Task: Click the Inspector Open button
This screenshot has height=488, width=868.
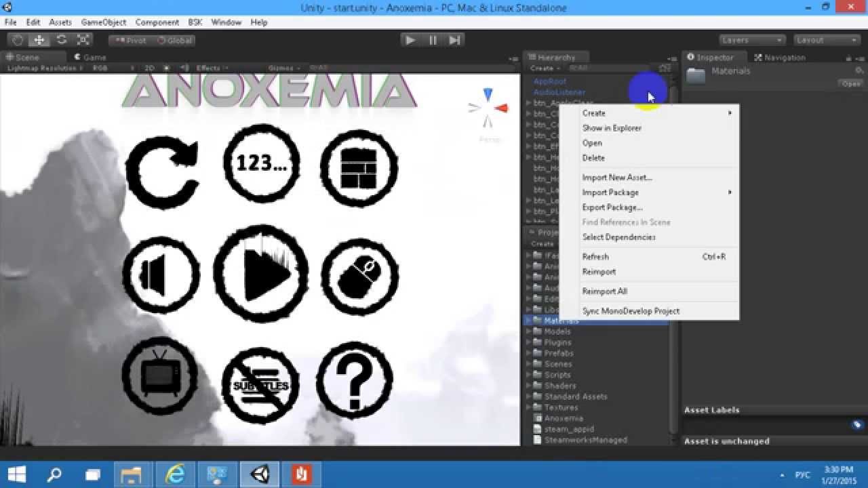Action: click(x=850, y=84)
